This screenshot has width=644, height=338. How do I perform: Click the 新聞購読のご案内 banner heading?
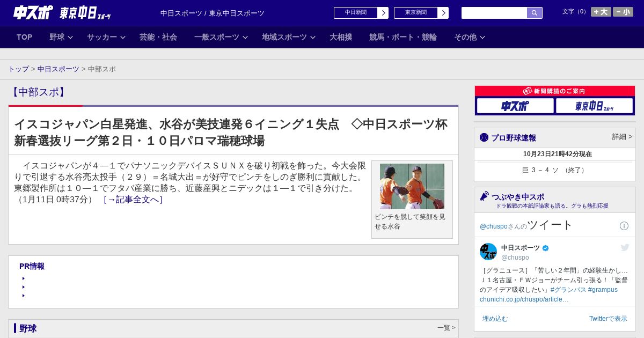[x=554, y=91]
